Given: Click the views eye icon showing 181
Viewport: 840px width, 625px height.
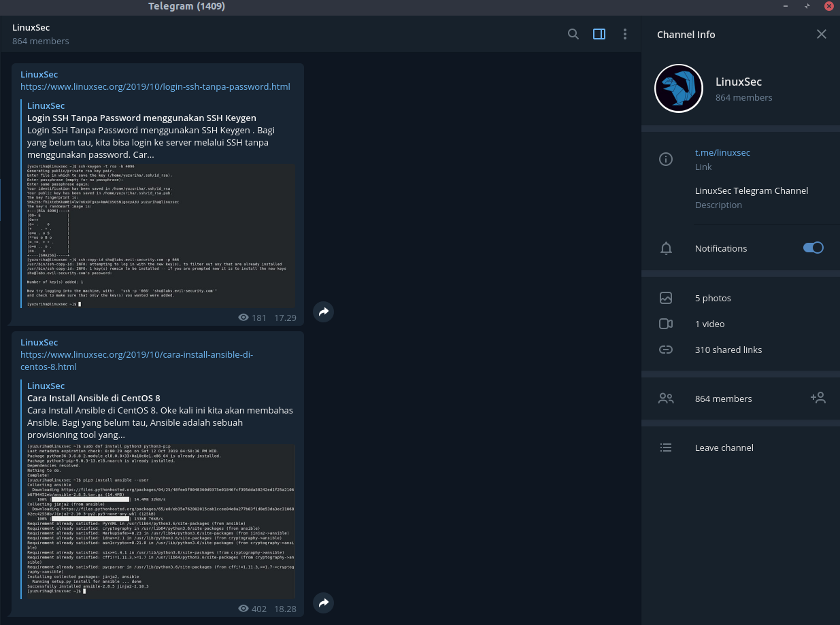Looking at the screenshot, I should click(x=243, y=318).
